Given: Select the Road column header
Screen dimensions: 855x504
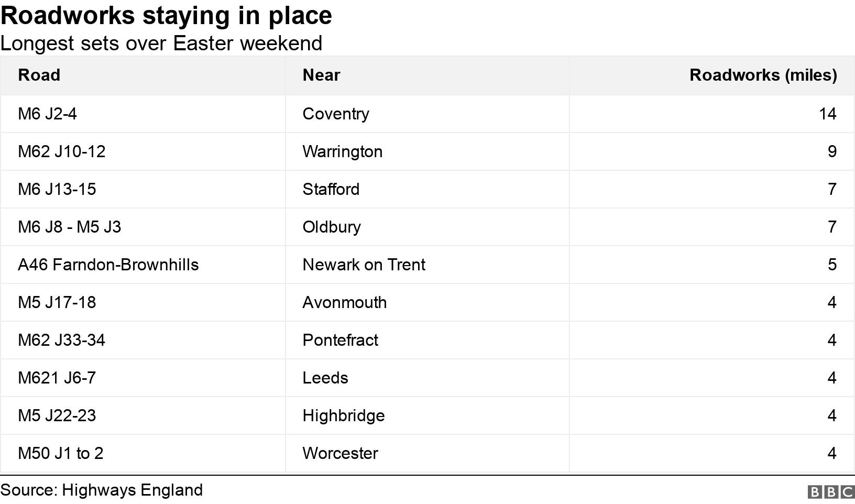Looking at the screenshot, I should pyautogui.click(x=39, y=75).
